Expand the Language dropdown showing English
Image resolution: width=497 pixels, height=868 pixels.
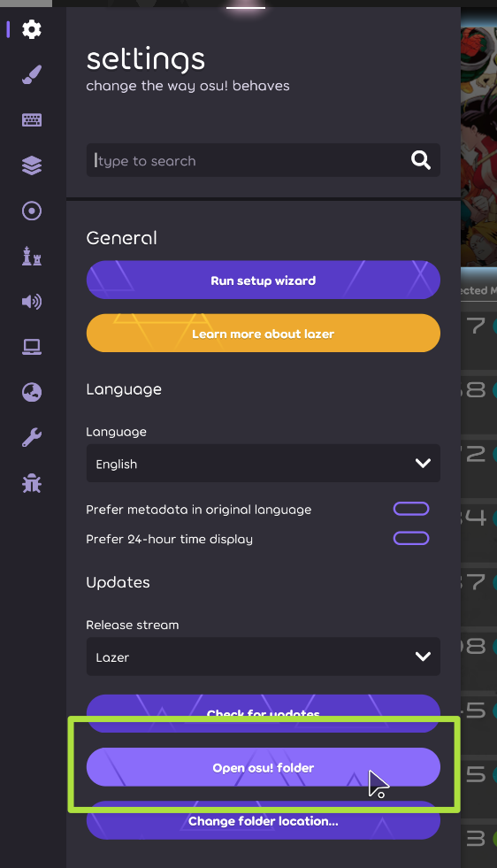[x=263, y=464]
